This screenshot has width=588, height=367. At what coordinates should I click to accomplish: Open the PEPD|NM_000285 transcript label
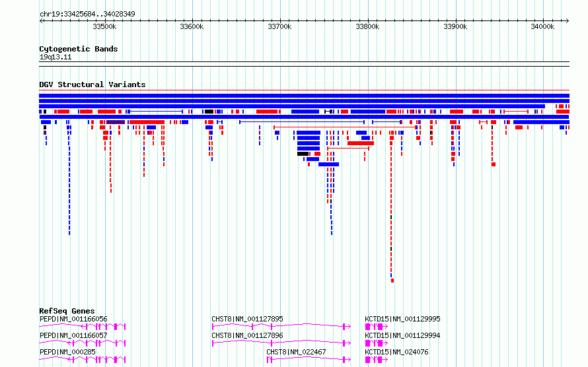(67, 352)
